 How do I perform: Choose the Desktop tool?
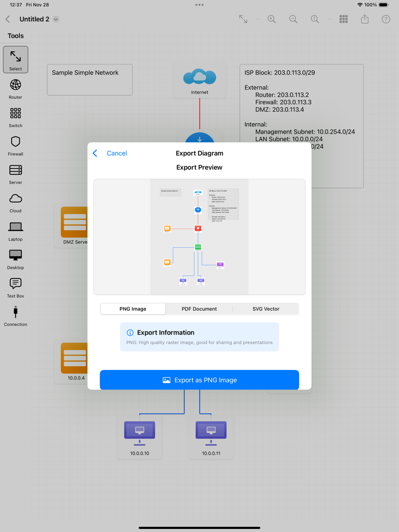16,260
